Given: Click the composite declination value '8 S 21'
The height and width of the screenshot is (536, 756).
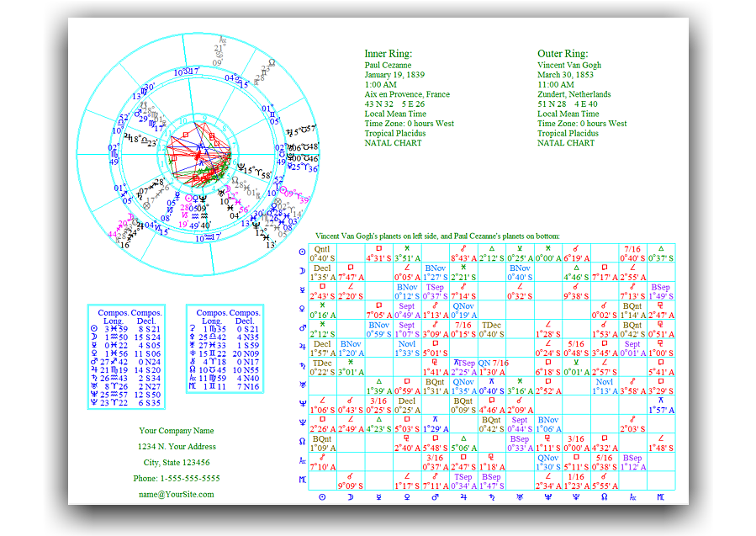Looking at the screenshot, I should point(149,330).
